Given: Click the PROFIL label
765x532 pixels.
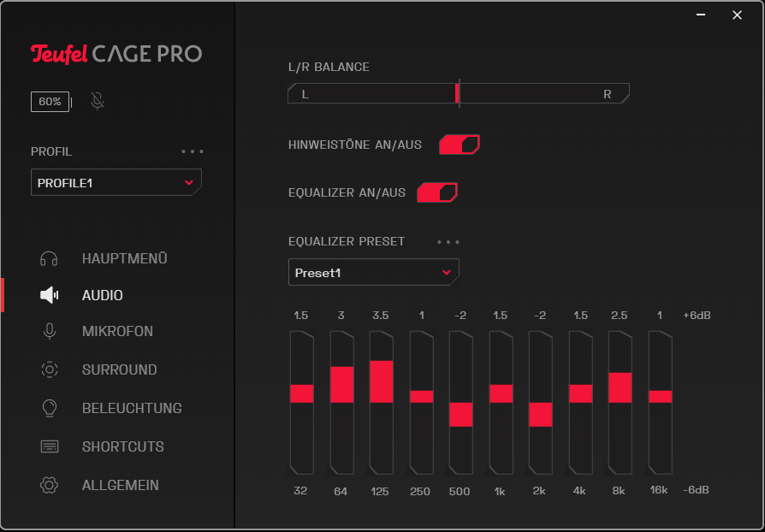Looking at the screenshot, I should [51, 151].
